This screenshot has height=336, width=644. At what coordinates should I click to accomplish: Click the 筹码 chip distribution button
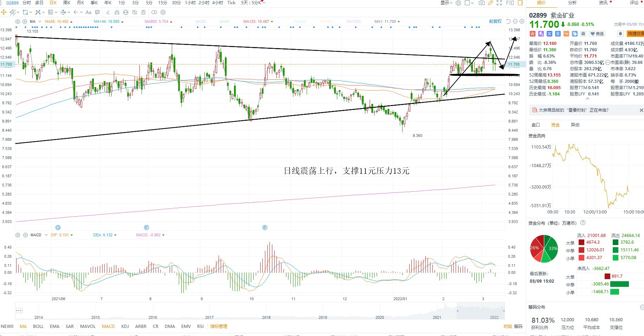pyautogui.click(x=518, y=326)
